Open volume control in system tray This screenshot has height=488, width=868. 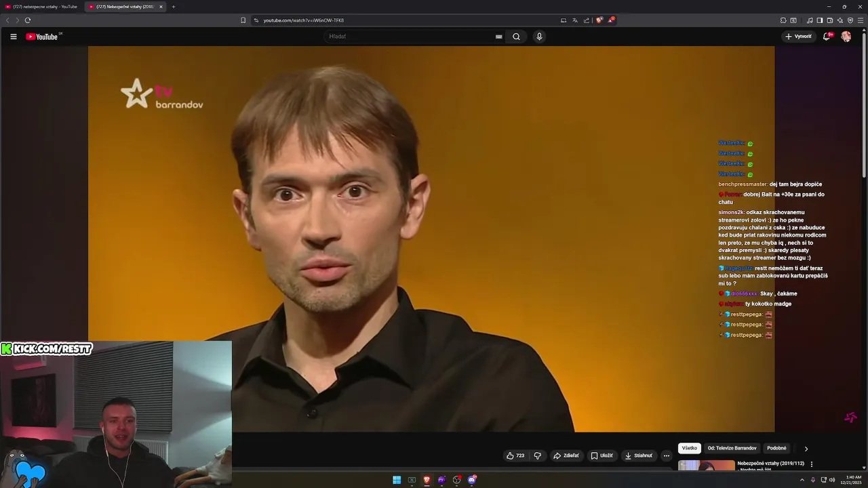(832, 480)
